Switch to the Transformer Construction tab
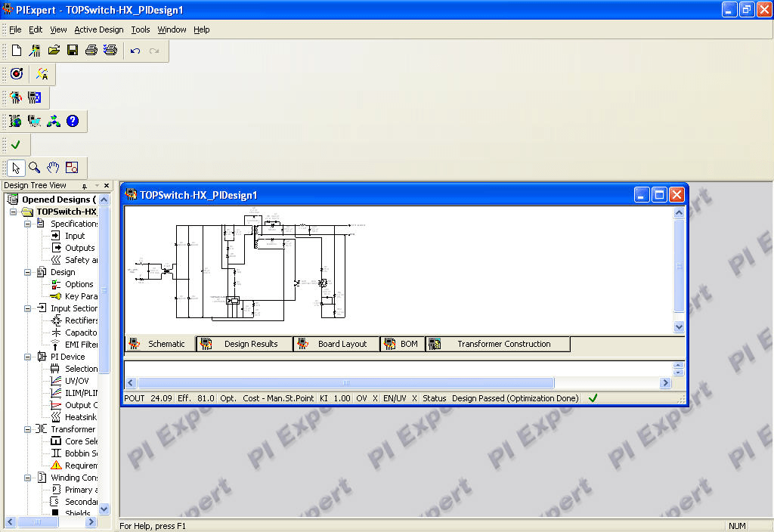 click(x=498, y=344)
